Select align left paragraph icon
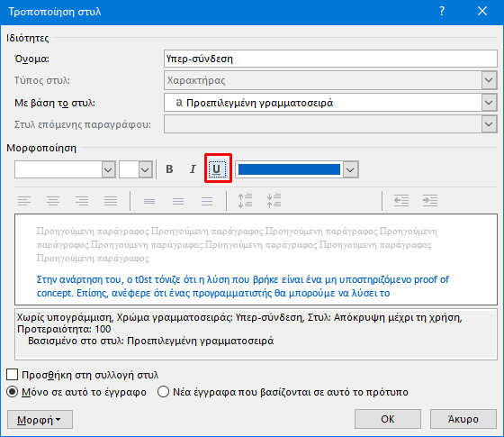504x437 pixels. 24,201
